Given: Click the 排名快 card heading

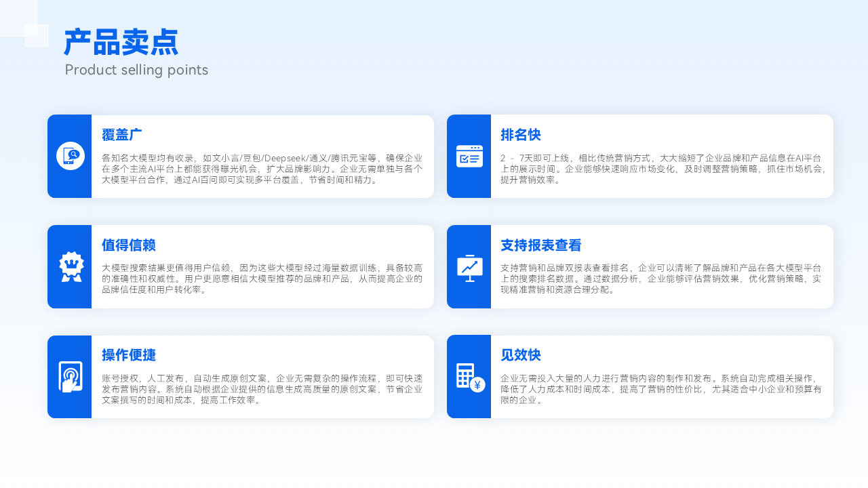Looking at the screenshot, I should [x=520, y=135].
